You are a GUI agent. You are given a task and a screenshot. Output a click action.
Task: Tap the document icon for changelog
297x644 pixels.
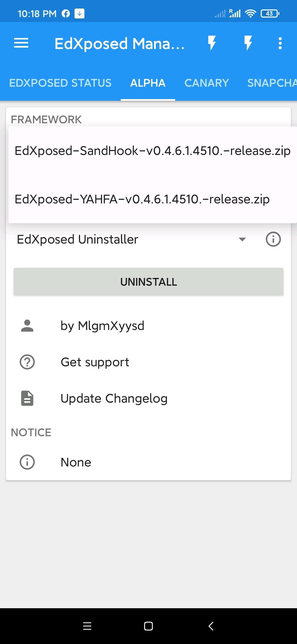27,398
